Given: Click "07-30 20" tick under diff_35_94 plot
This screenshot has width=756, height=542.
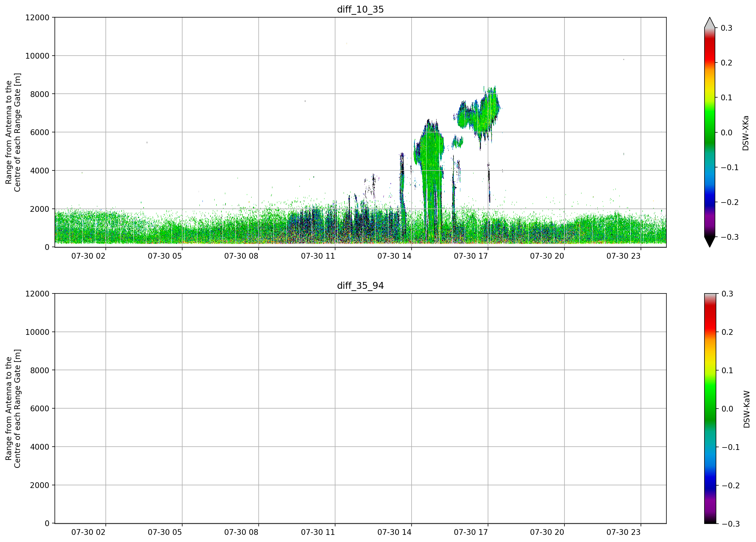Looking at the screenshot, I should (x=547, y=532).
